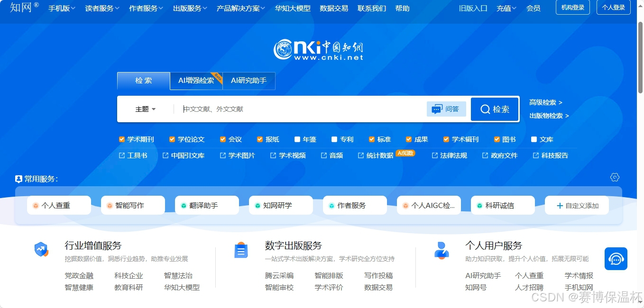The width and height of the screenshot is (644, 308).
Task: Click the CNKI logo at top center
Action: click(318, 50)
